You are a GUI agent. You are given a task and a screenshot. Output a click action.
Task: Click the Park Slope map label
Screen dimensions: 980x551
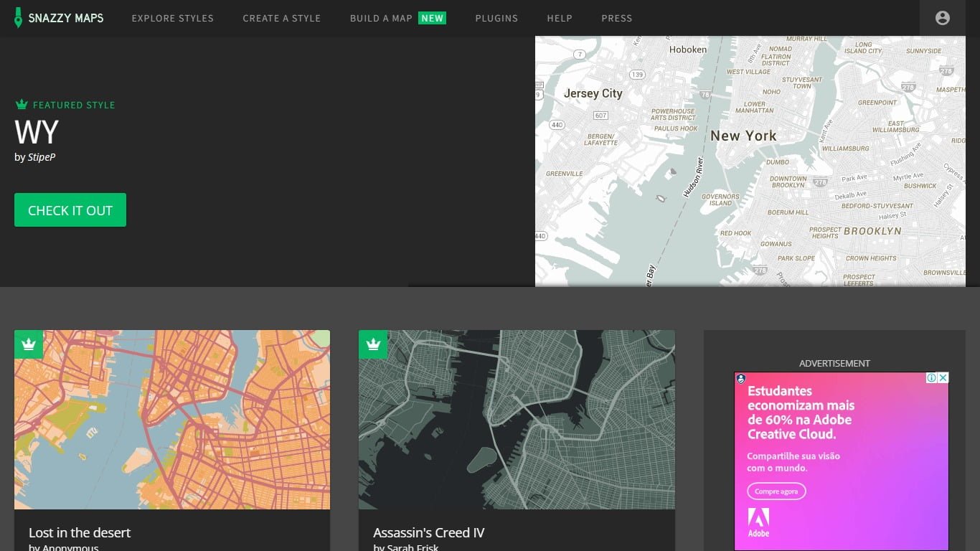[x=796, y=258]
